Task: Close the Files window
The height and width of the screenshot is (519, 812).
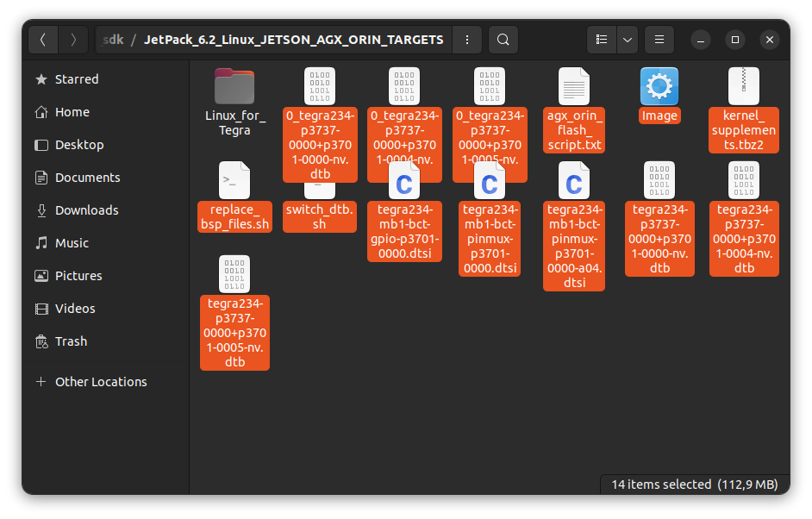Action: [x=770, y=40]
